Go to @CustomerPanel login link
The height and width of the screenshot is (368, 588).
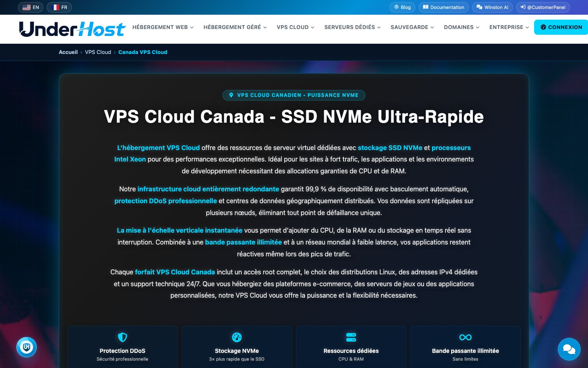(x=543, y=7)
